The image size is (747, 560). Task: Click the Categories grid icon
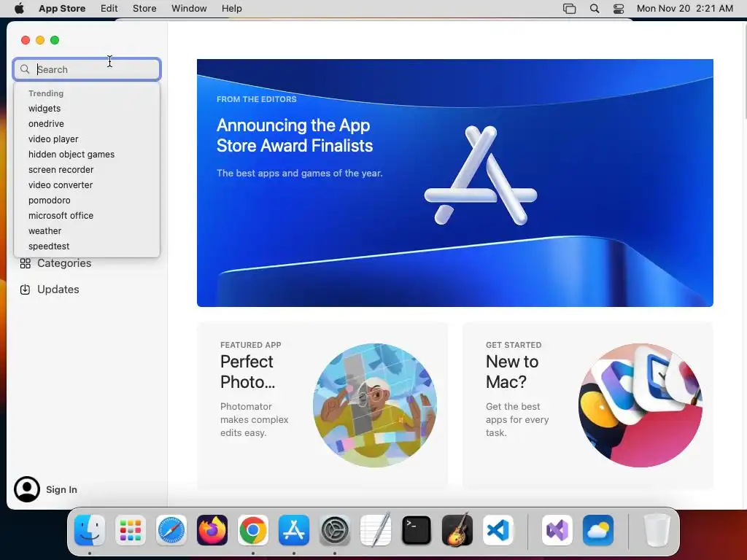pyautogui.click(x=26, y=263)
